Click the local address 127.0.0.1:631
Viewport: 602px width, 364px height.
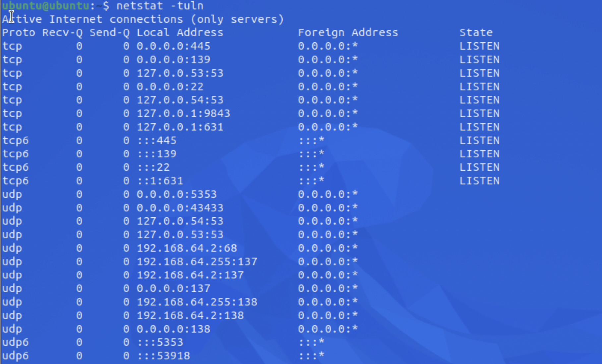pyautogui.click(x=180, y=127)
